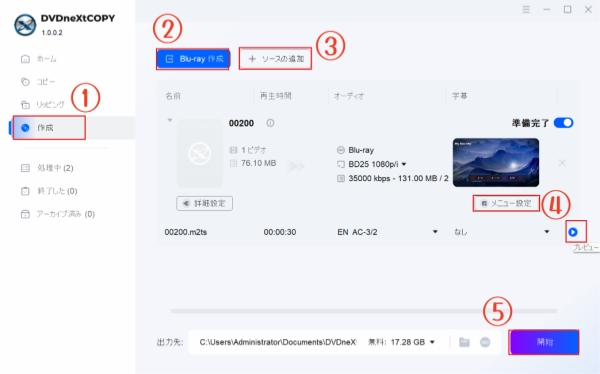The width and height of the screenshot is (600, 374).
Task: Preview 00200.m2ts with play icon
Action: 573,232
